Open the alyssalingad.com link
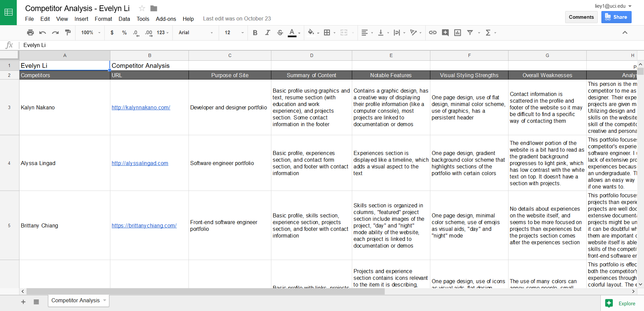This screenshot has height=311, width=644. click(140, 163)
